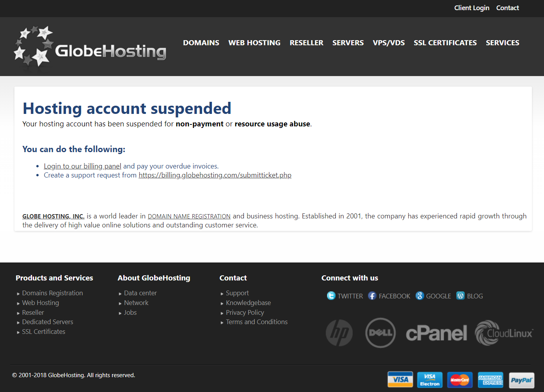
Task: Select the MasterCard payment badge
Action: click(460, 380)
